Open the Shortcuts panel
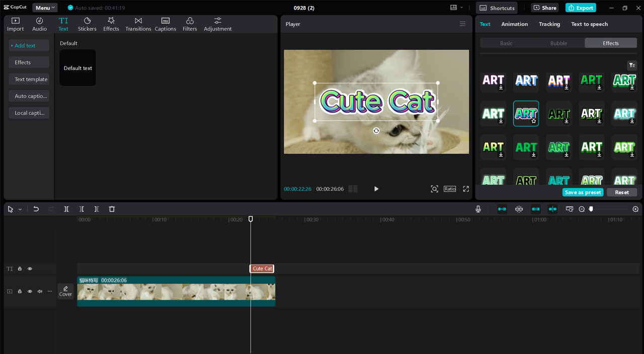Screen dimensions: 644x354 pyautogui.click(x=497, y=8)
